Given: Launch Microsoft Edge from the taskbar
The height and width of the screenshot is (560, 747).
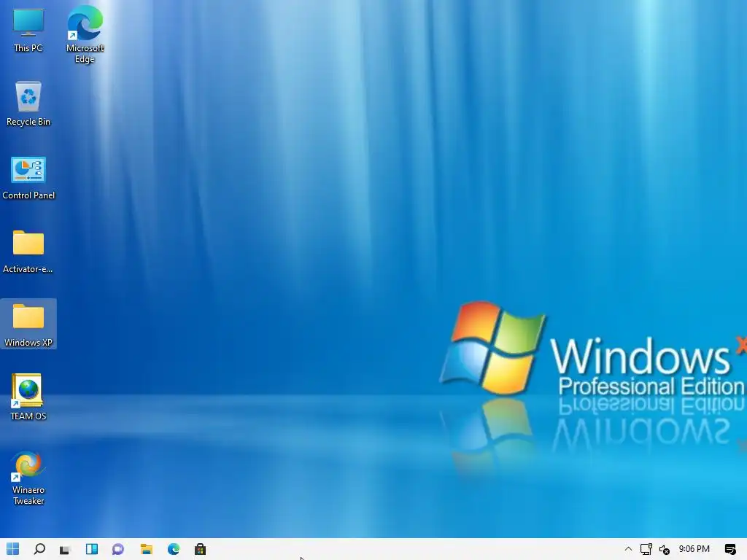Looking at the screenshot, I should (174, 549).
